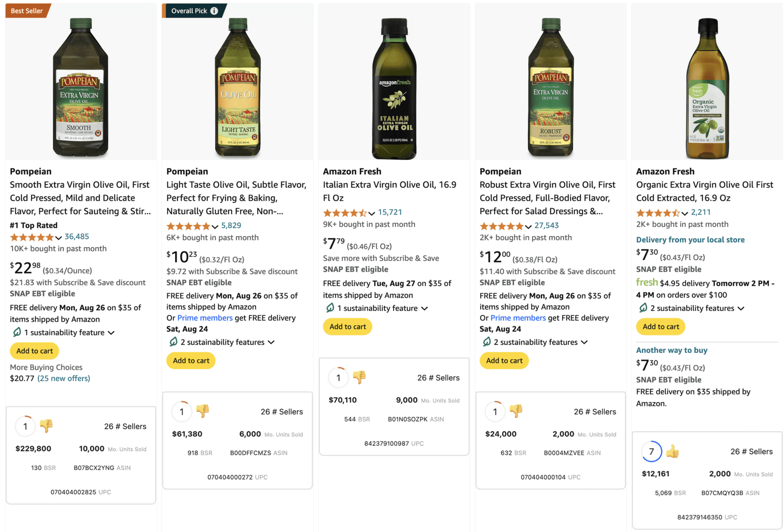This screenshot has width=783, height=532.
Task: Expand 2 sustainability features under Pompeian Light Taste
Action: (x=271, y=342)
